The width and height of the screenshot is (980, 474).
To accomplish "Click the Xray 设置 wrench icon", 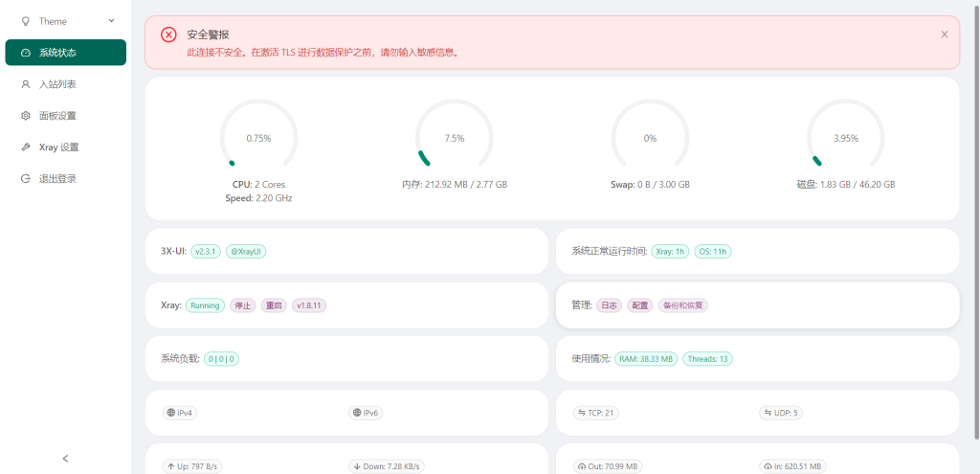I will click(x=26, y=147).
